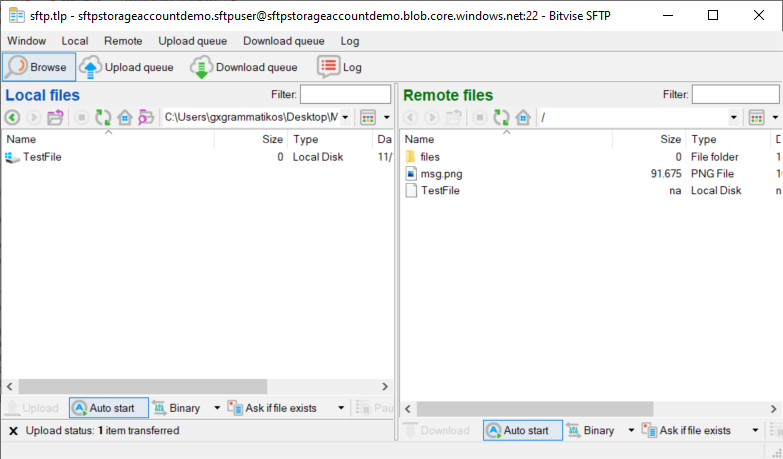Open Local files view options arrow
The width and height of the screenshot is (783, 459).
(x=387, y=118)
